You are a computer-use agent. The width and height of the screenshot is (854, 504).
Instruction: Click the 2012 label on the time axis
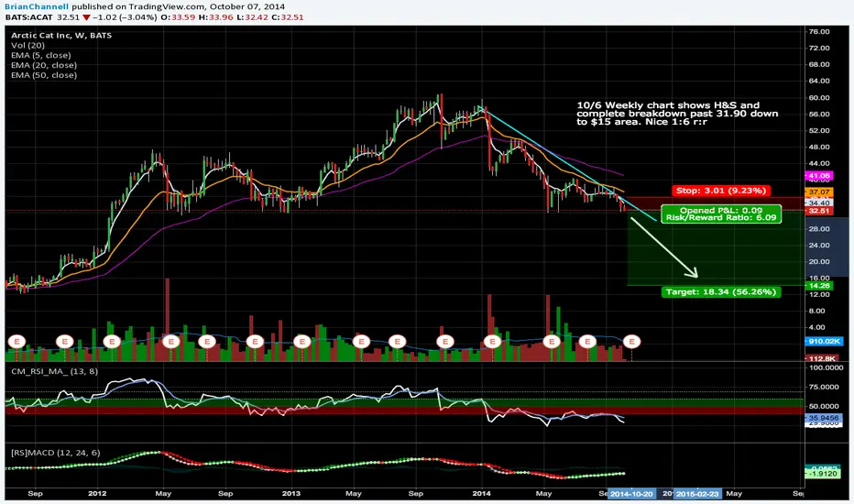click(x=97, y=494)
